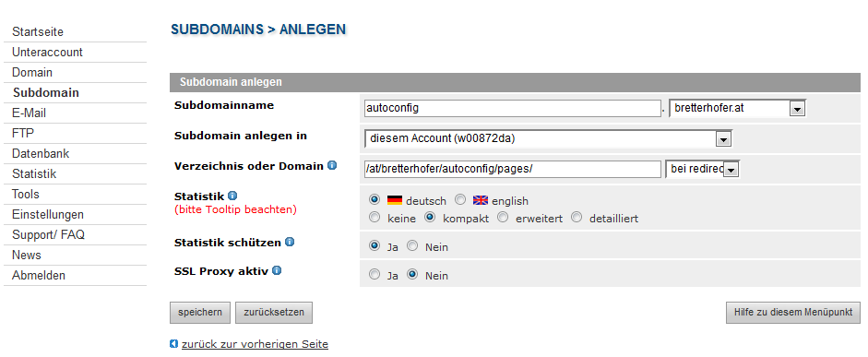
Task: Click the Statistik info tooltip icon
Action: [x=232, y=196]
